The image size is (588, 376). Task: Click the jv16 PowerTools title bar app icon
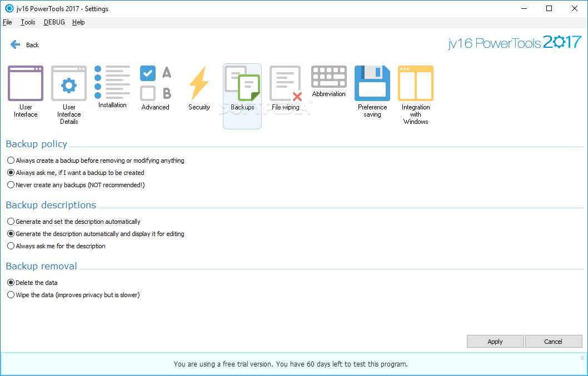click(x=9, y=8)
